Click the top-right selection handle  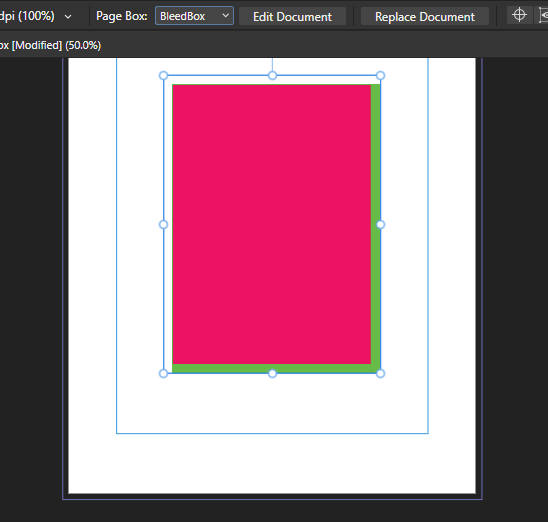point(381,75)
